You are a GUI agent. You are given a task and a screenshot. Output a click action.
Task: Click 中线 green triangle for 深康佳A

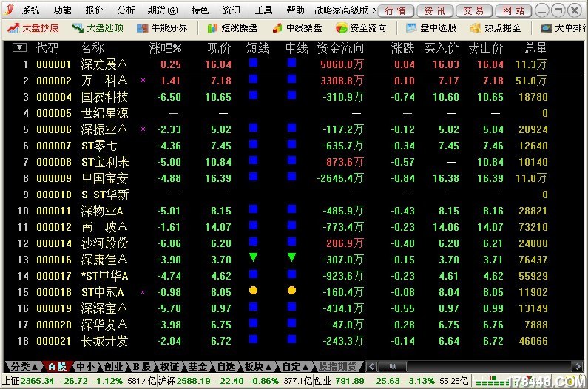(291, 257)
